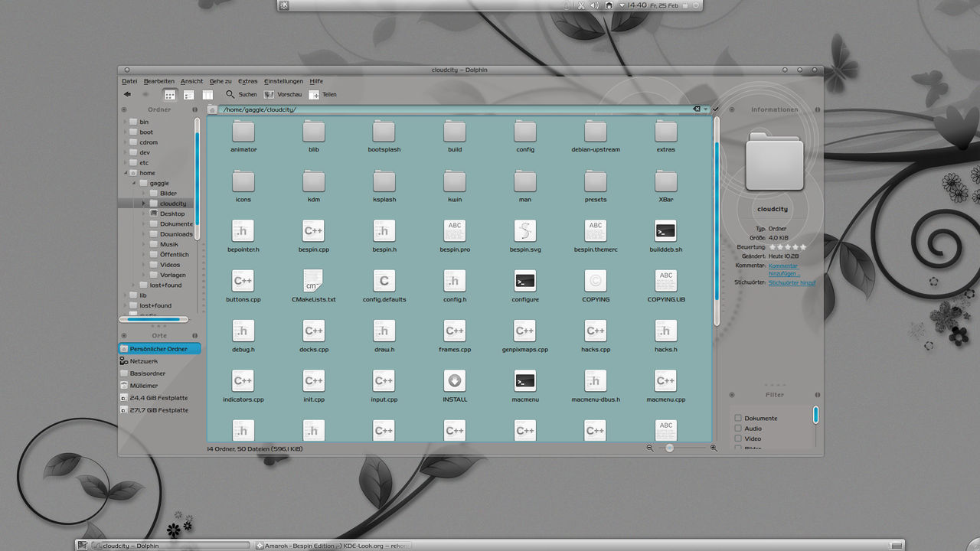This screenshot has width=980, height=551.
Task: Expand the etc folder in tree
Action: pos(124,163)
